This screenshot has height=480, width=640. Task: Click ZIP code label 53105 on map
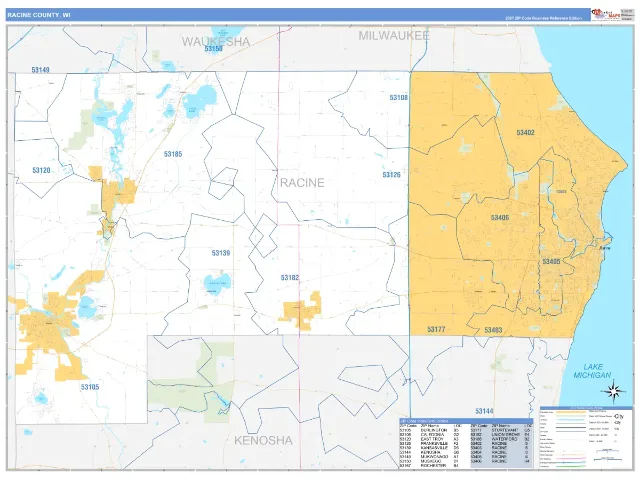90,387
